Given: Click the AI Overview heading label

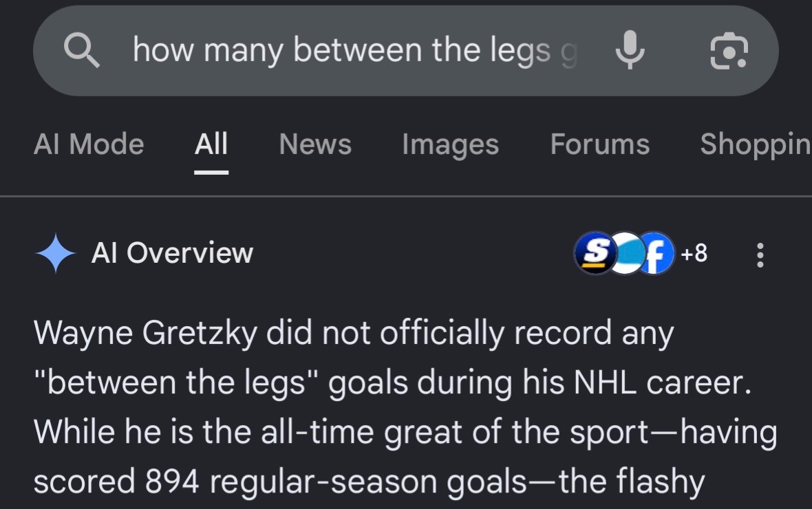Looking at the screenshot, I should 172,252.
